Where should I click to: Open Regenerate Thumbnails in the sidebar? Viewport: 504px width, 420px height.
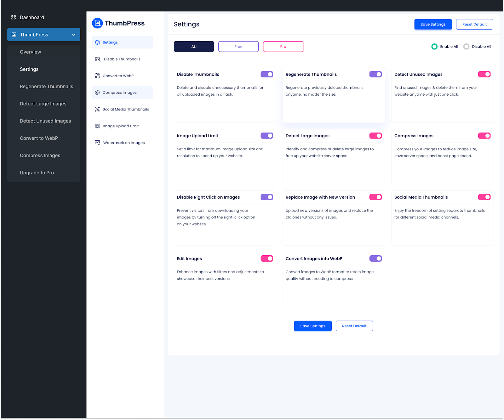(x=47, y=87)
